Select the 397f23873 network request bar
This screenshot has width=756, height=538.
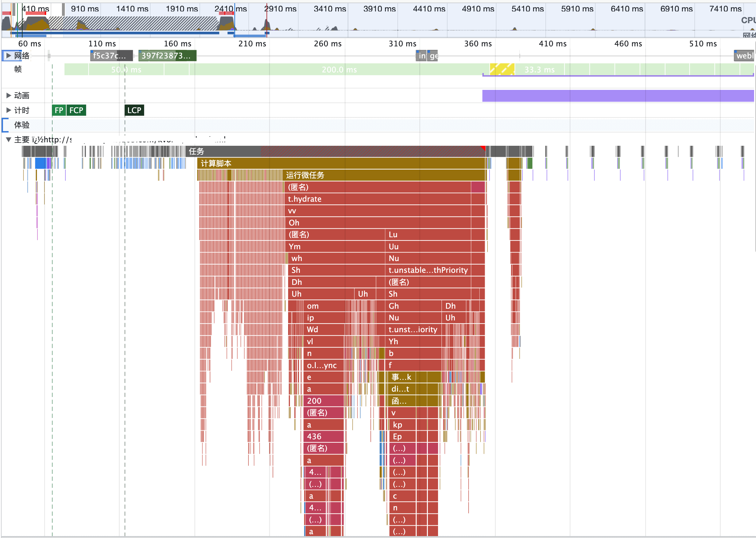167,56
